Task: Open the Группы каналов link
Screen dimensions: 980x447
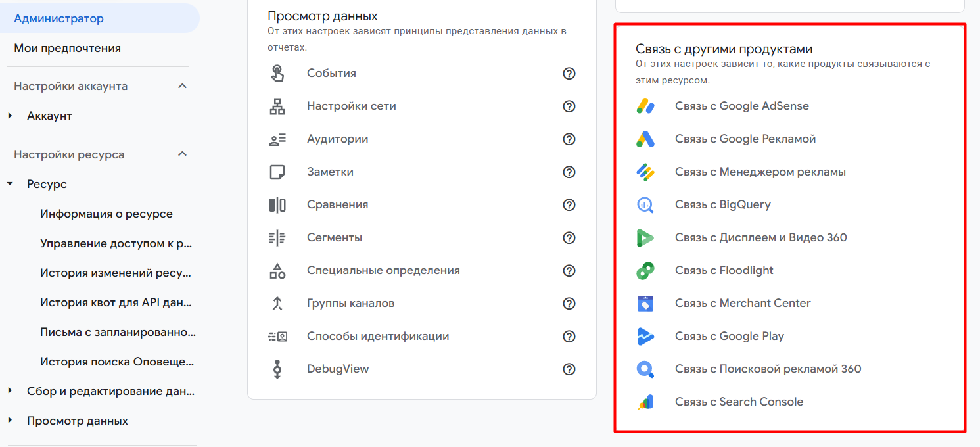Action: point(351,303)
